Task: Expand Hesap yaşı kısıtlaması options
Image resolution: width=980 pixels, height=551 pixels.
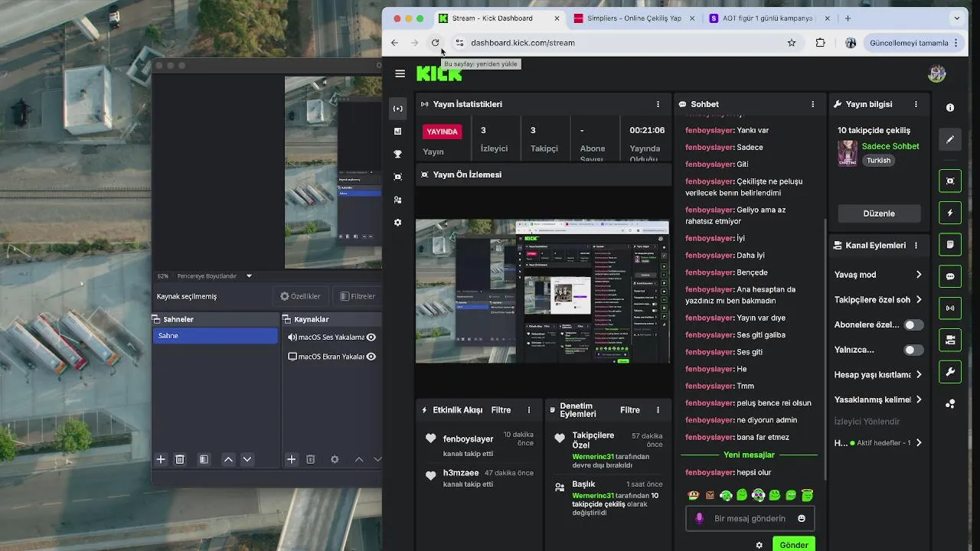Action: tap(919, 374)
